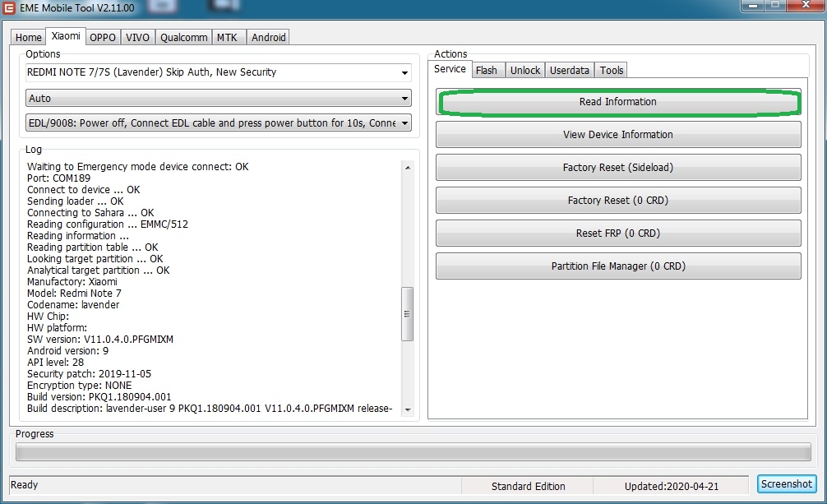This screenshot has height=504, width=827.
Task: Click 'Sending loader ... OK' log line
Action: pos(76,201)
